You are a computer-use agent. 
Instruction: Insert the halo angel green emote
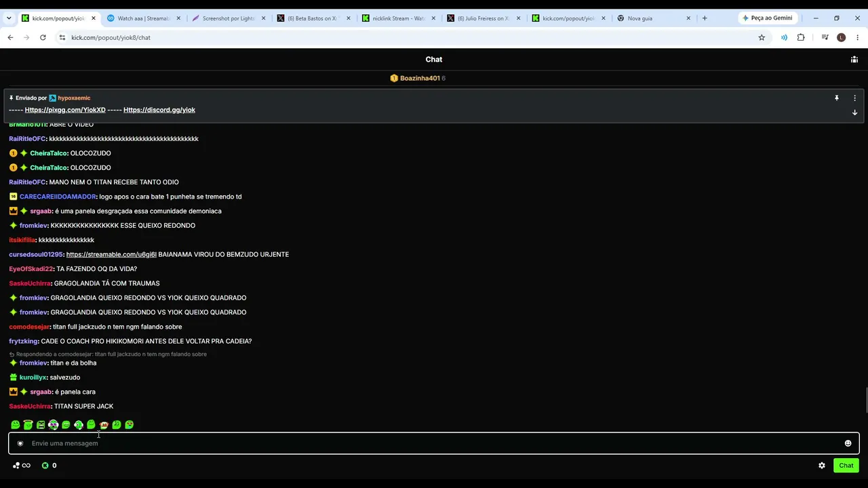point(28,425)
